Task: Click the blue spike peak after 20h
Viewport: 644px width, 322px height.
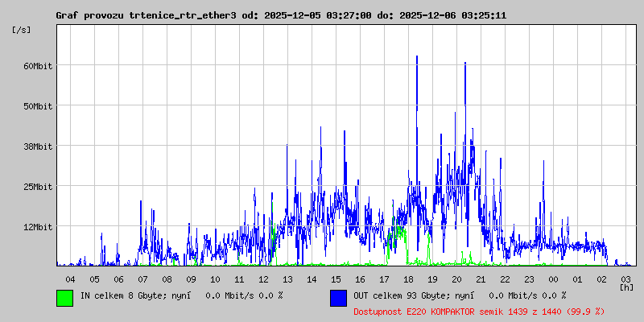Action: 465,64
